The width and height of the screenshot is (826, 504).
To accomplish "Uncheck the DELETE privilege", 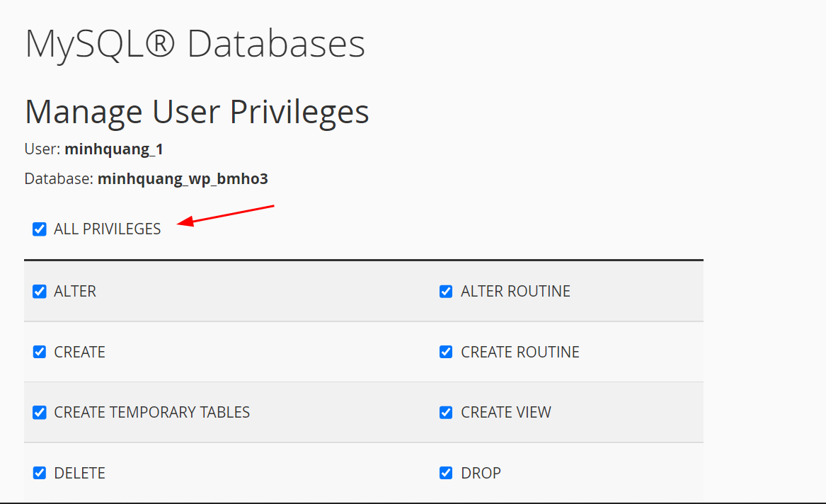I will click(39, 473).
